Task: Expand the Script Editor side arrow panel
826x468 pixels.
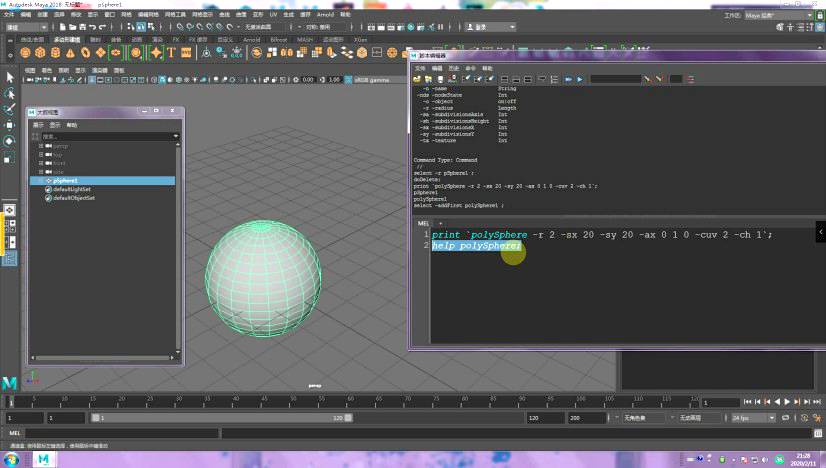Action: 820,231
